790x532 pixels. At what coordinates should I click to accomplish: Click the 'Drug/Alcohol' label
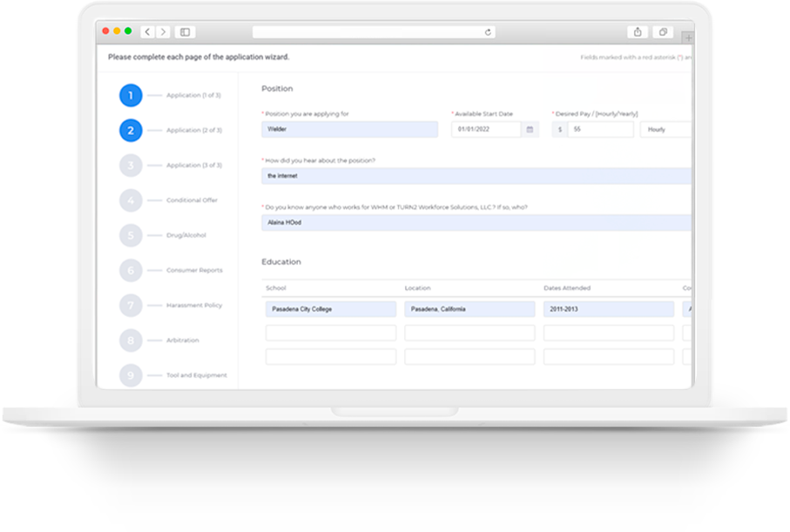click(186, 235)
